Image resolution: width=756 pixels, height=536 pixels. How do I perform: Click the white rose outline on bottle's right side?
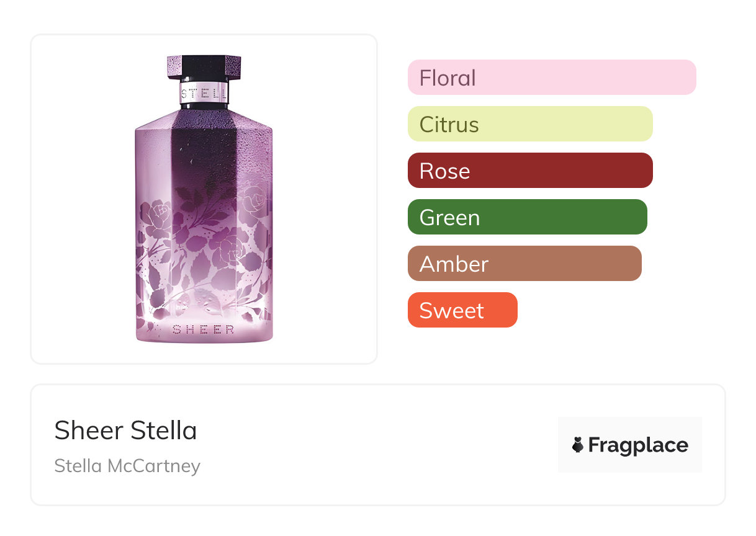tap(253, 202)
